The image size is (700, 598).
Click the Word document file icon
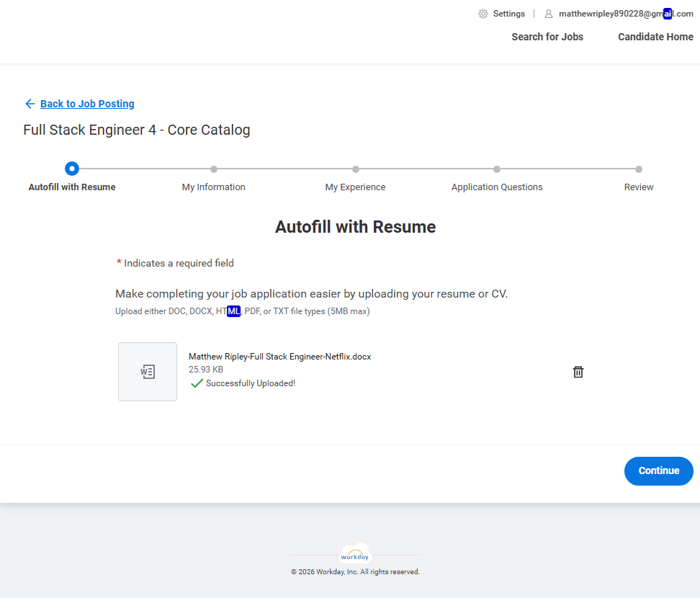pos(148,372)
